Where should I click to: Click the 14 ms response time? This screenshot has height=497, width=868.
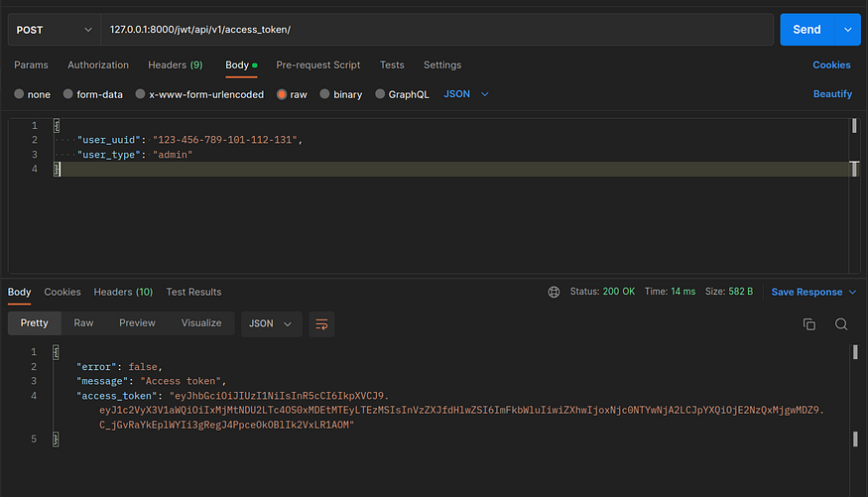[x=683, y=292]
